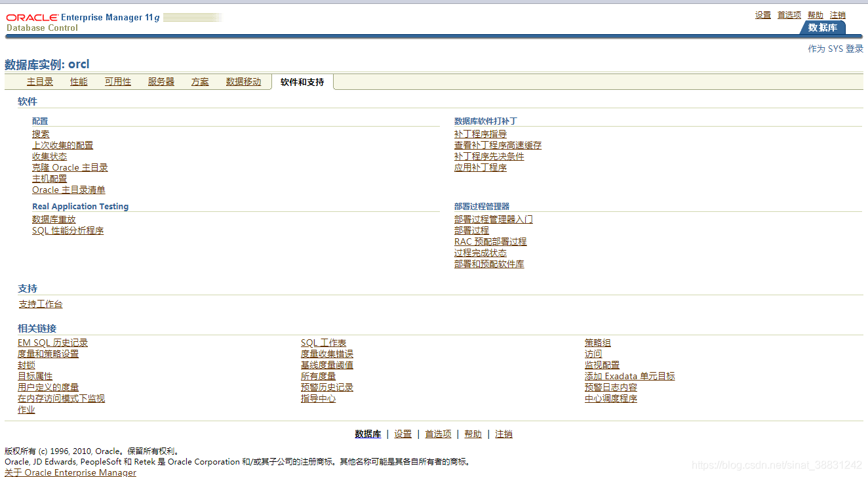Open the 主目录 tab
This screenshot has width=868, height=477.
pyautogui.click(x=40, y=82)
